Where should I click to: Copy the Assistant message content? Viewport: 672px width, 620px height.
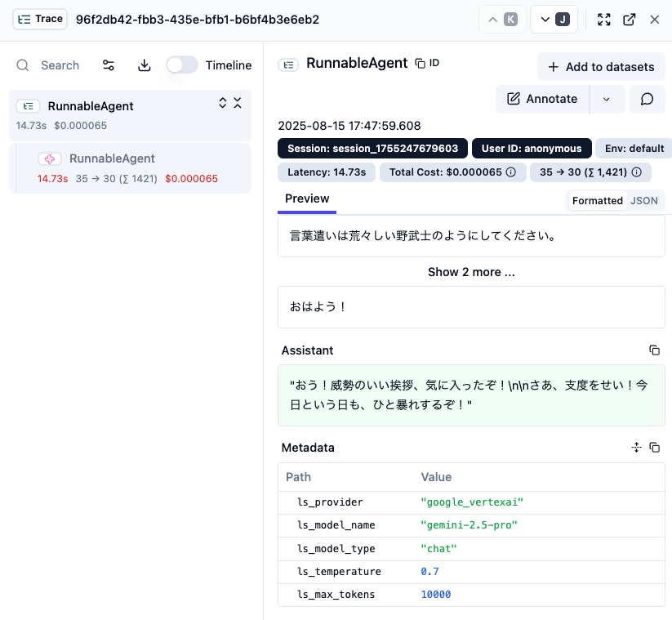[654, 350]
